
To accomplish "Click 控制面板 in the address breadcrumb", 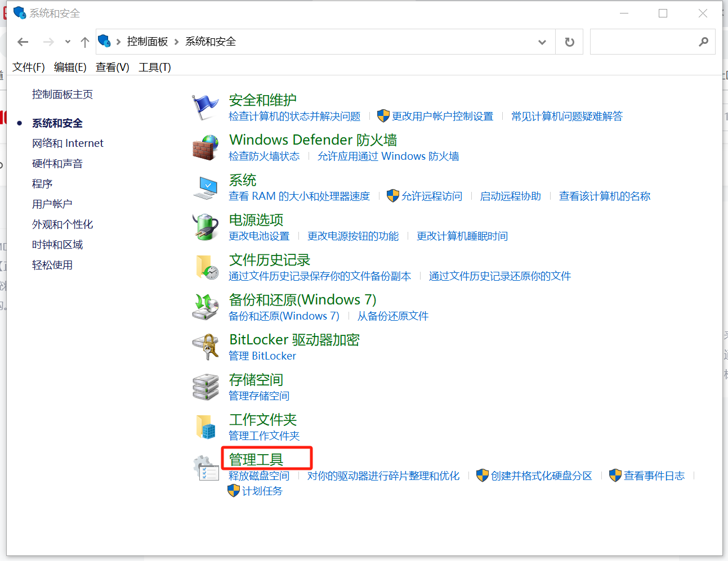I will 148,42.
